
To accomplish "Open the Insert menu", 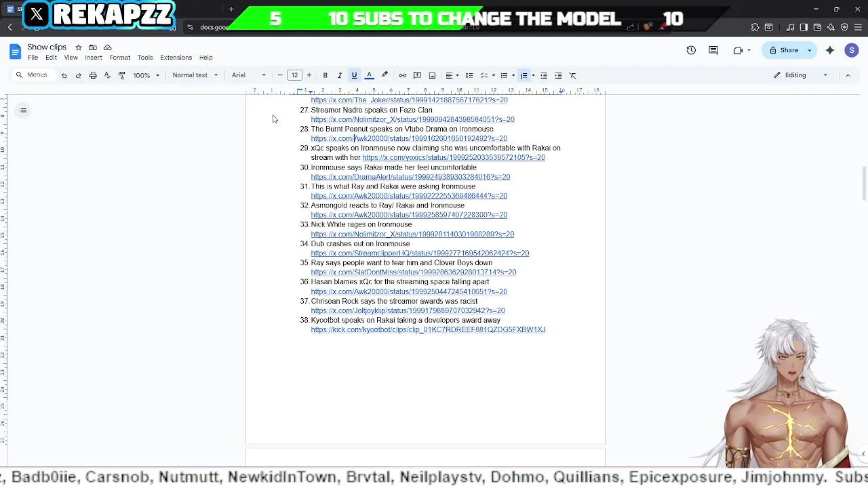I will [94, 58].
